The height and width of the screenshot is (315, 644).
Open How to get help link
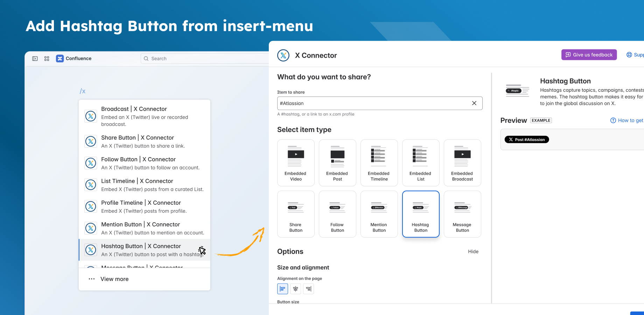[x=627, y=120]
